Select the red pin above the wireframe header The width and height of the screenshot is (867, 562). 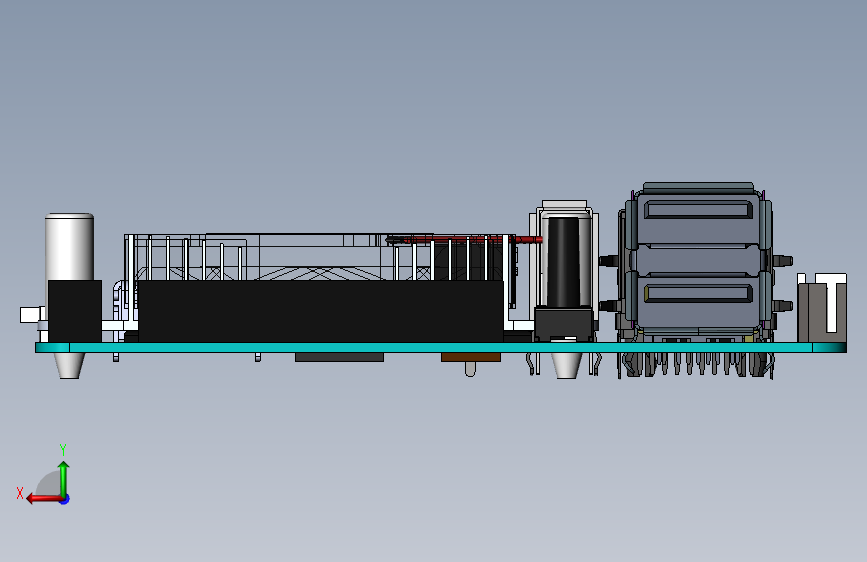464,240
